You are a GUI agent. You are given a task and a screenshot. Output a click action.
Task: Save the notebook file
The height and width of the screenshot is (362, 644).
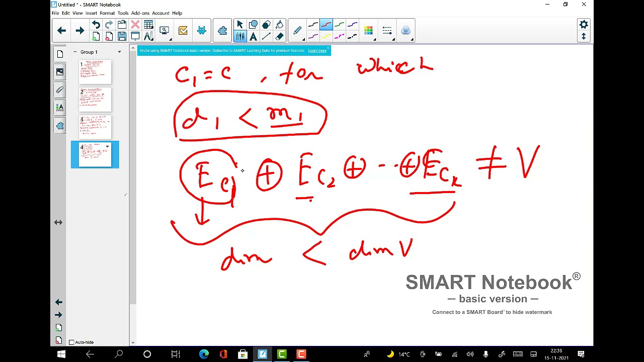[x=122, y=36]
